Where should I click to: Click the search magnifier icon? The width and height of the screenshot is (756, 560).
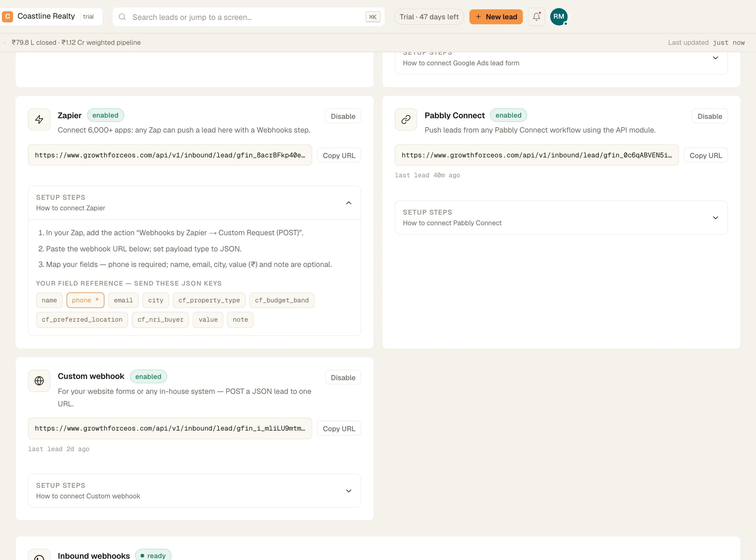pos(122,17)
